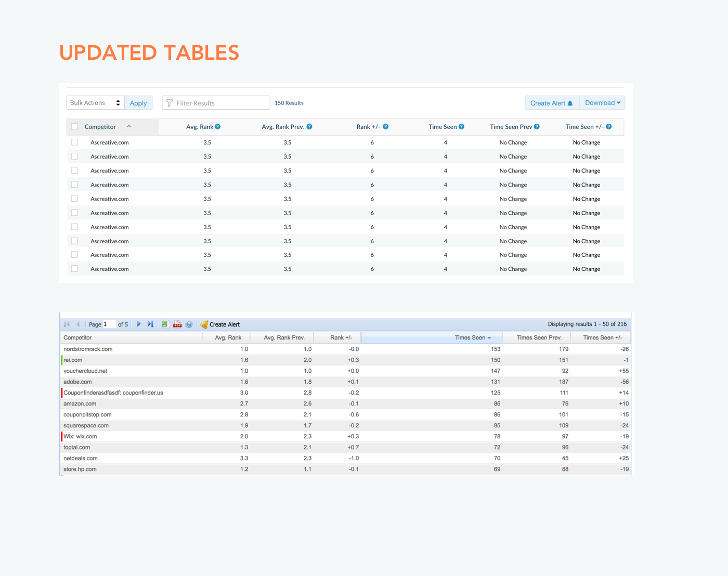
Task: Click bell Create Alert in lower toolbar
Action: click(220, 324)
